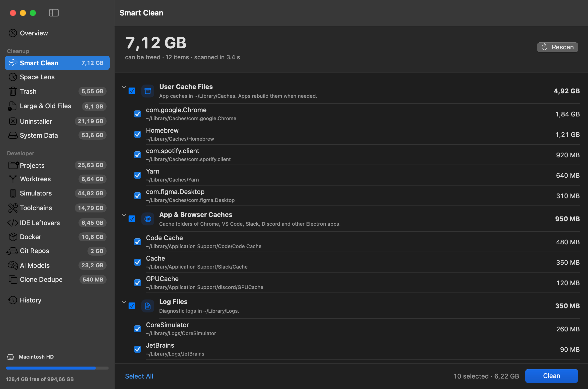Click the Overview gauge icon
This screenshot has width=588, height=389.
pos(13,33)
